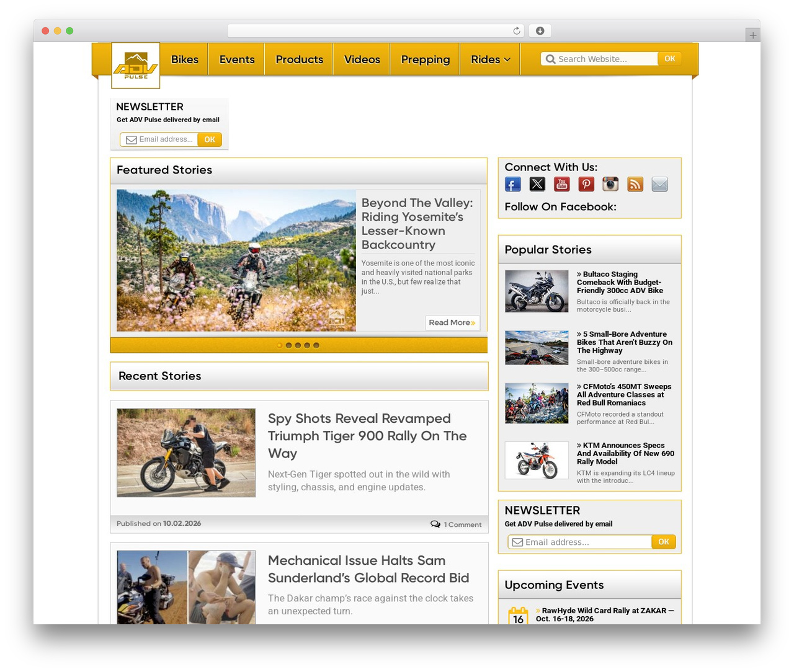Image resolution: width=794 pixels, height=672 pixels.
Task: Click the browser reload icon
Action: [x=517, y=31]
